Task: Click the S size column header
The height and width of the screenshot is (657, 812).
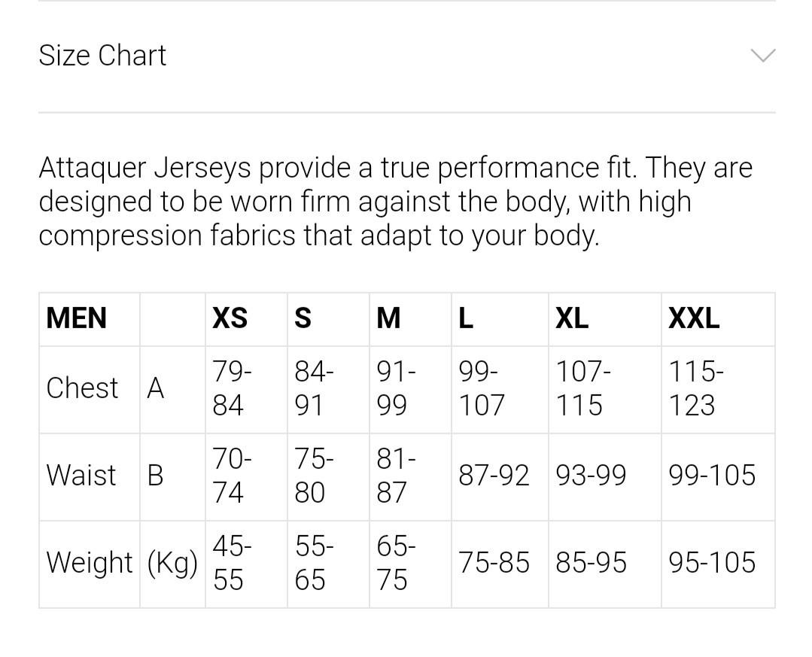Action: (303, 318)
